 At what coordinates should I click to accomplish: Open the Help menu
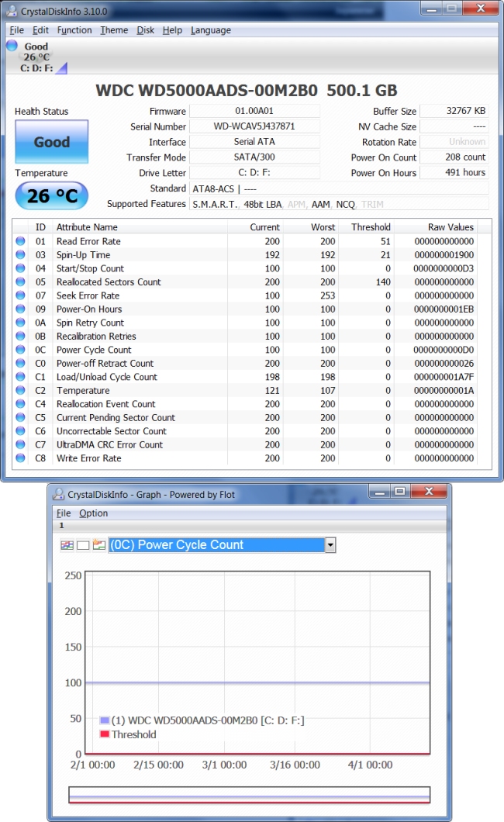click(x=172, y=30)
